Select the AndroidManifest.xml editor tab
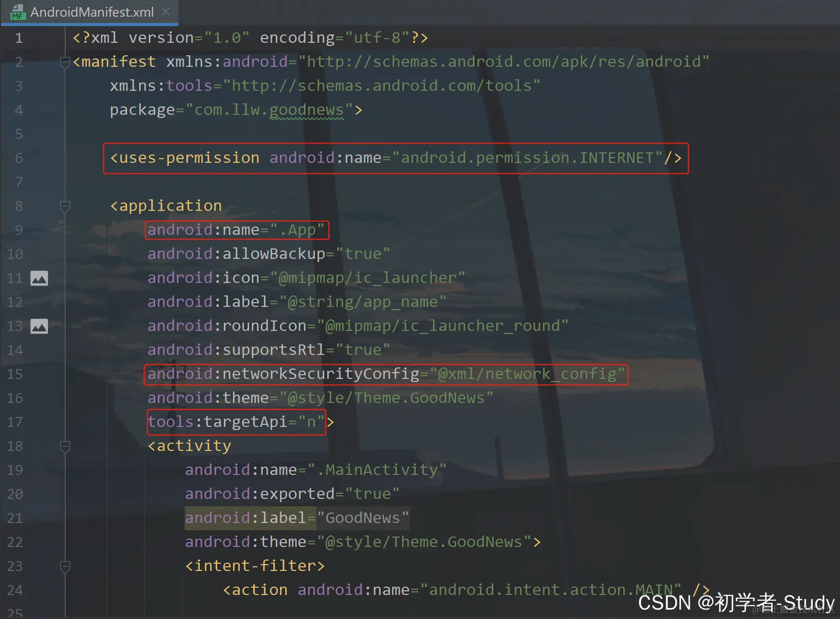840x619 pixels. pyautogui.click(x=89, y=12)
